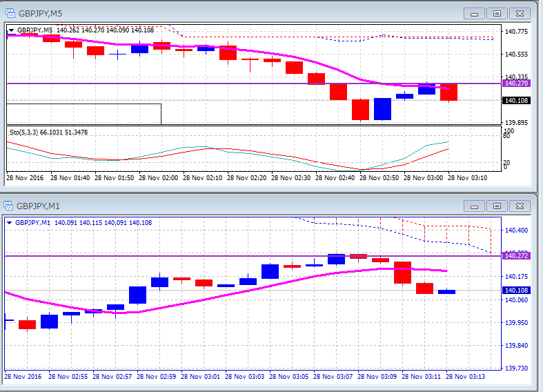This screenshot has width=543, height=392.
Task: Select the GBPJPY,M1 window title text
Action: tap(38, 206)
